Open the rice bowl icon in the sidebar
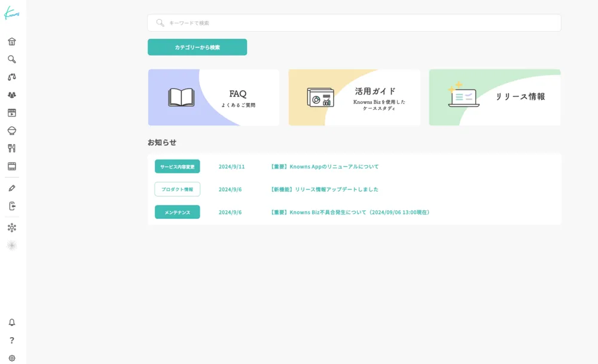The height and width of the screenshot is (364, 598). click(x=12, y=131)
